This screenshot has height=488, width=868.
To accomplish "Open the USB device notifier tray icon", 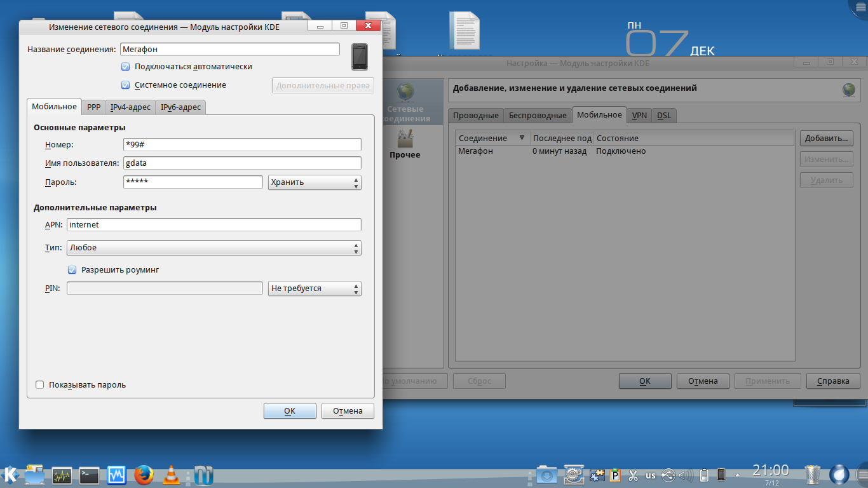I will 668,475.
